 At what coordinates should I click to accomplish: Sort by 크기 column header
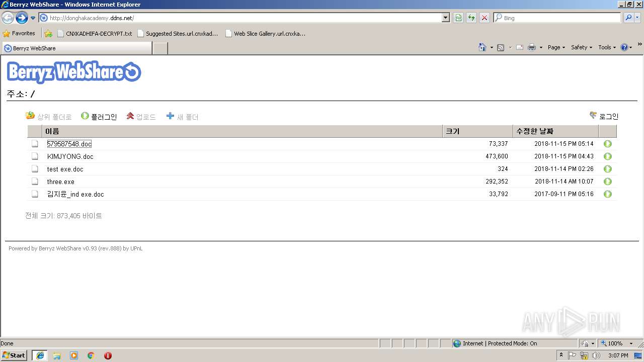click(477, 131)
